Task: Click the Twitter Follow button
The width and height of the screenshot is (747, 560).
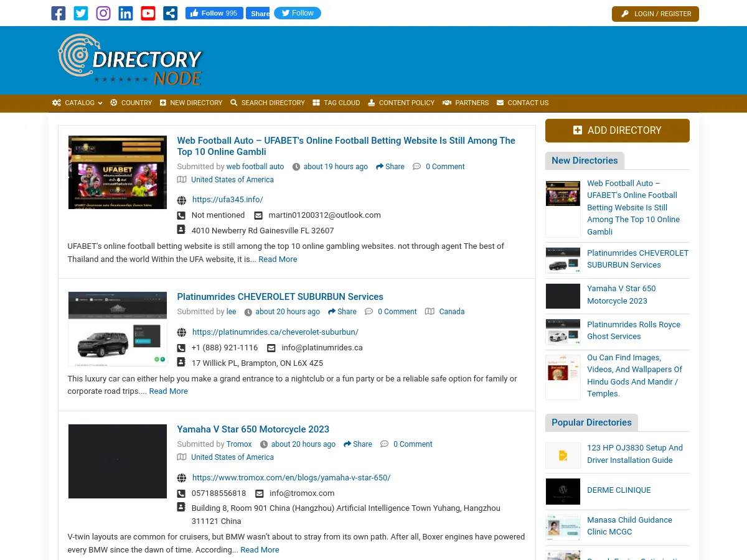Action: tap(298, 12)
